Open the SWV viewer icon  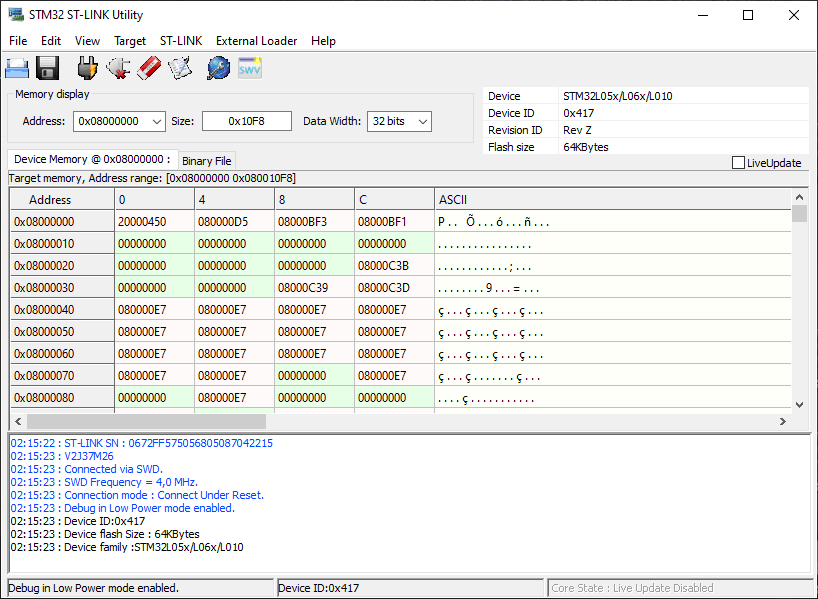click(249, 68)
